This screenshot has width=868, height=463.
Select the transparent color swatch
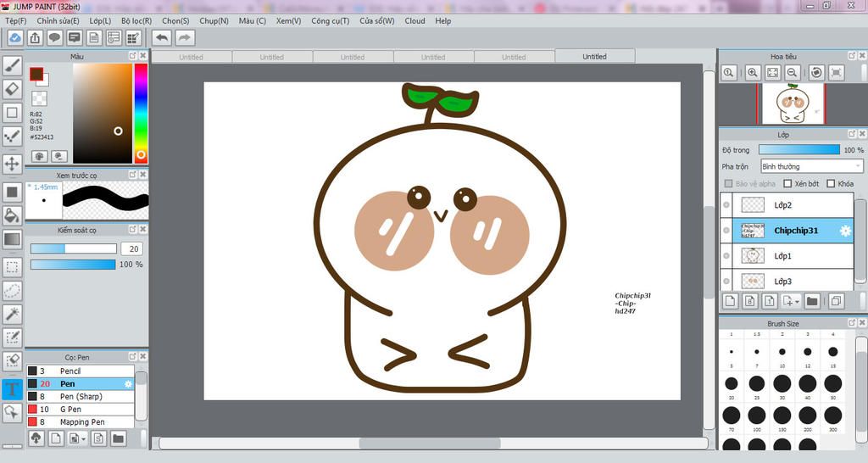39,98
